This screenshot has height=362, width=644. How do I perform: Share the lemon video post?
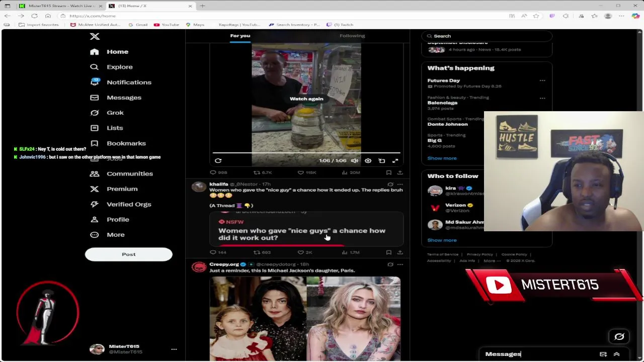pyautogui.click(x=400, y=172)
